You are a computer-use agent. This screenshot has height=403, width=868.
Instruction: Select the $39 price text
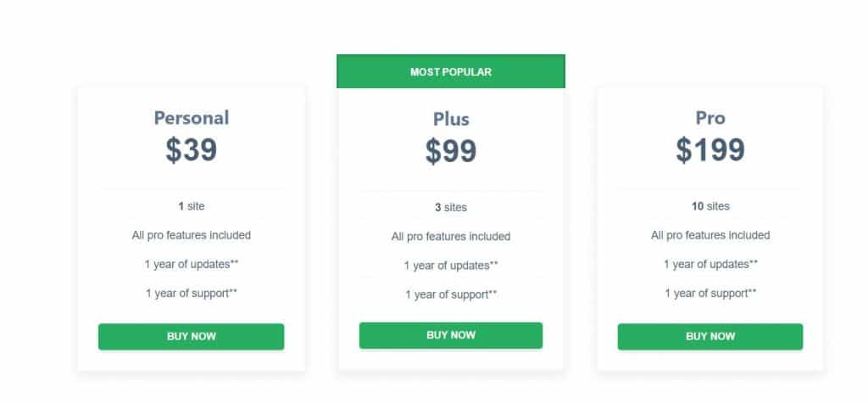191,149
